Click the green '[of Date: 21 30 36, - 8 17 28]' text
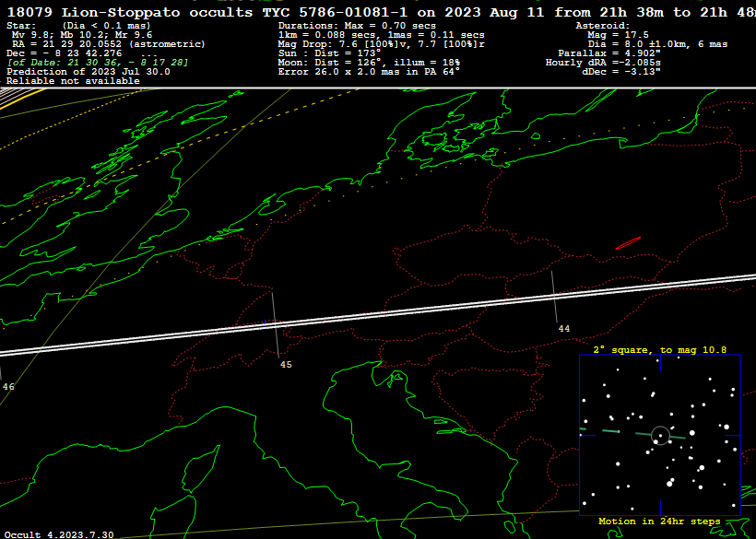Screen dimensions: 756x539 coord(98,62)
